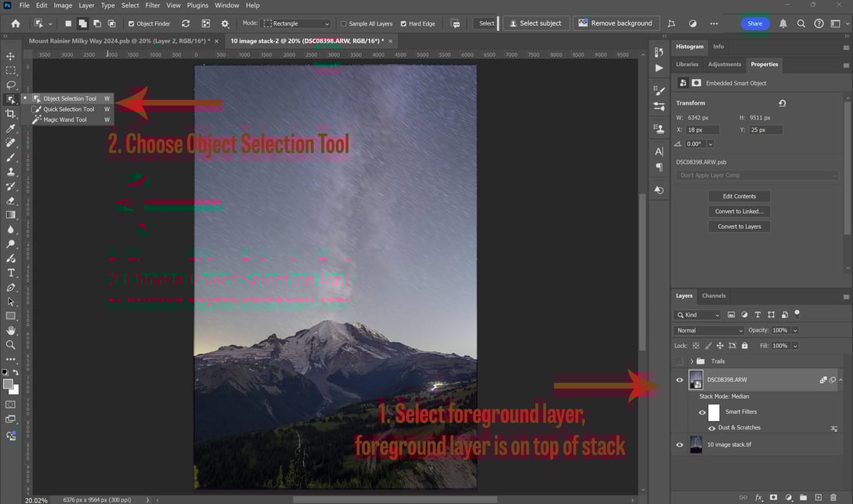Click the Remove background button
Screen dimensions: 853x504
[x=616, y=23]
